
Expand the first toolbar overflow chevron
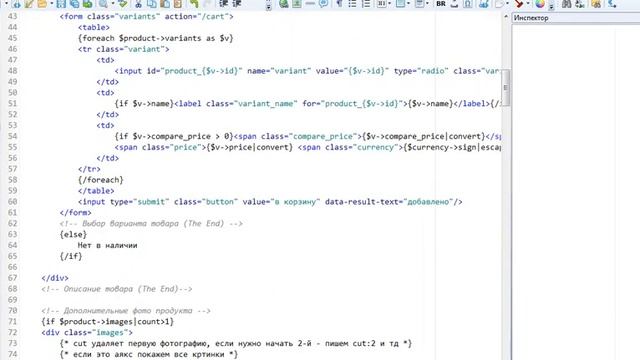pos(268,7)
